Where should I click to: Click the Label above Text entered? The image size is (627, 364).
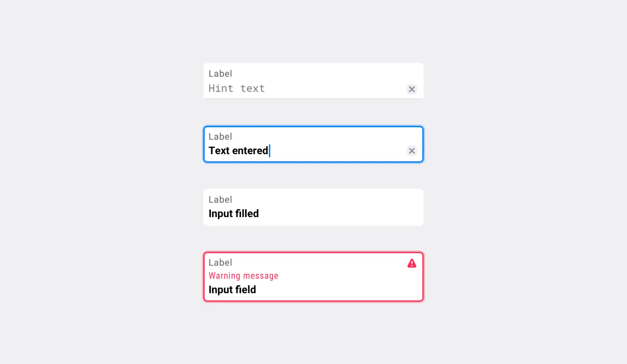click(x=220, y=137)
